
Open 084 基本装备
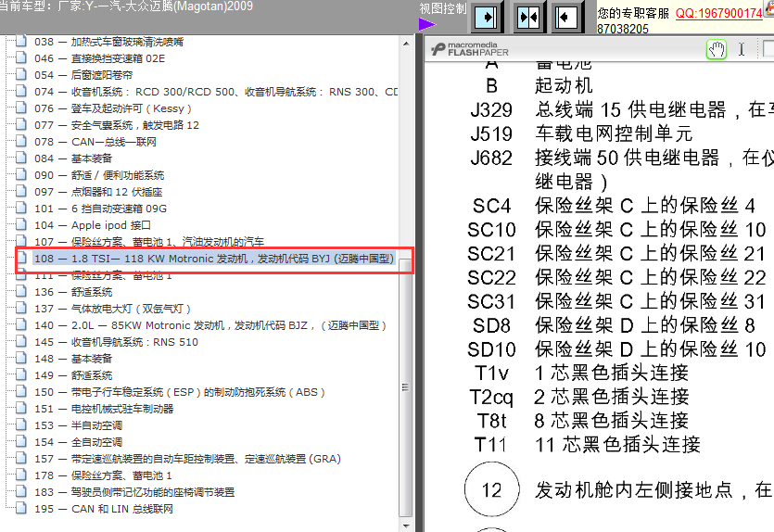point(73,158)
